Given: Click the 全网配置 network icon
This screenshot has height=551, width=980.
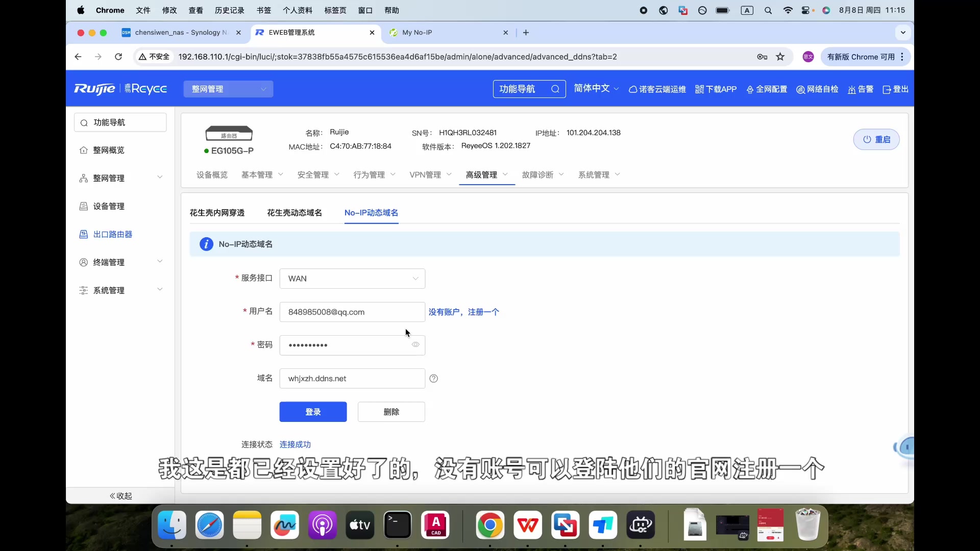Looking at the screenshot, I should [750, 89].
